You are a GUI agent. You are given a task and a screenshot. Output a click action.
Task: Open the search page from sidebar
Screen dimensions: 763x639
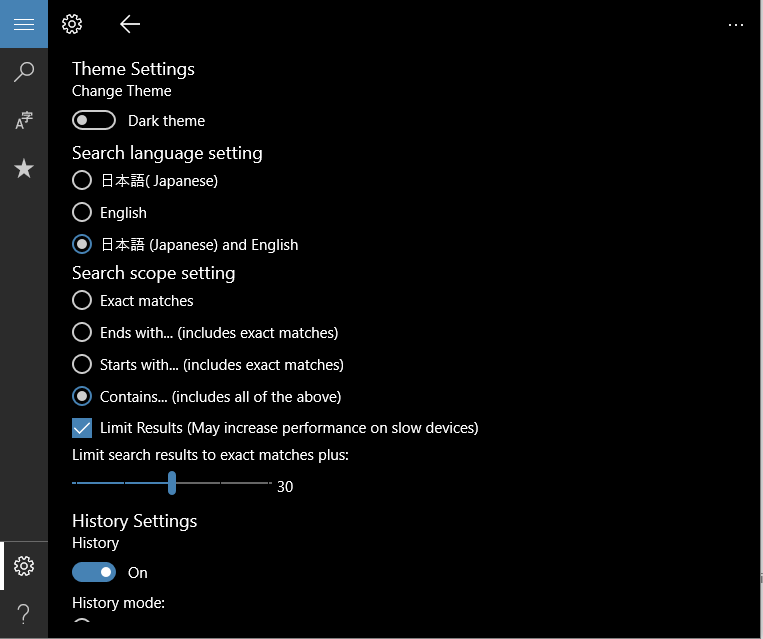[24, 72]
